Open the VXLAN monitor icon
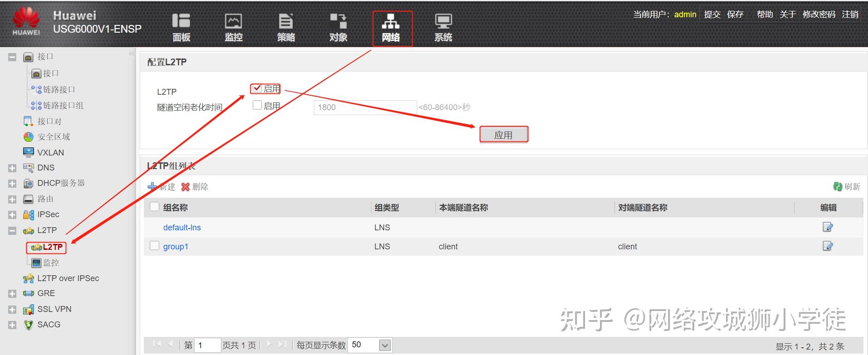868x355 pixels. click(28, 152)
